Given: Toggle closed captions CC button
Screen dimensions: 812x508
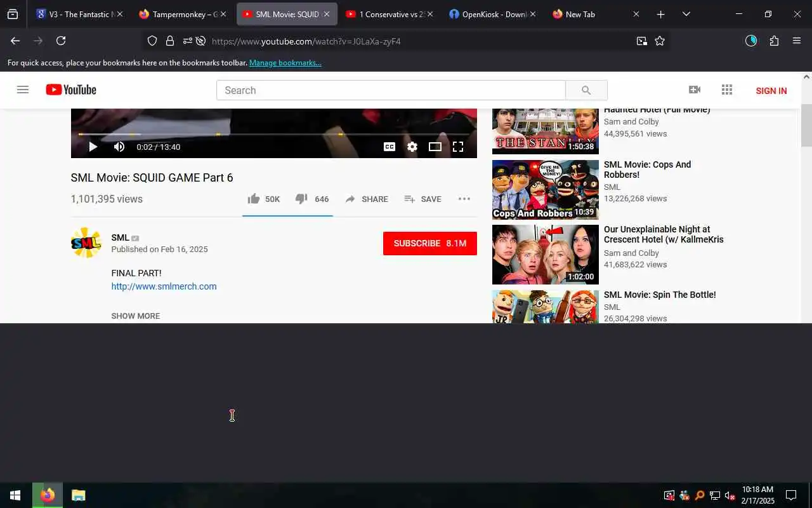Looking at the screenshot, I should (390, 147).
